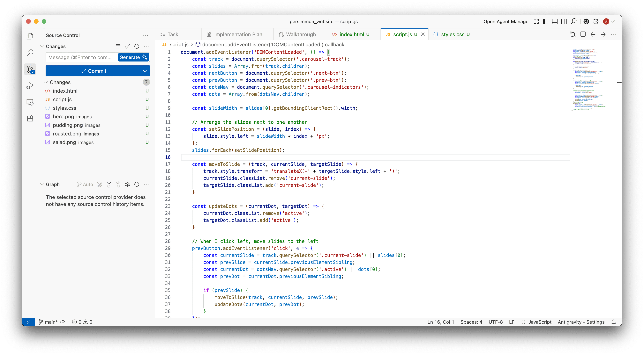Click the Commit button

pyautogui.click(x=93, y=71)
